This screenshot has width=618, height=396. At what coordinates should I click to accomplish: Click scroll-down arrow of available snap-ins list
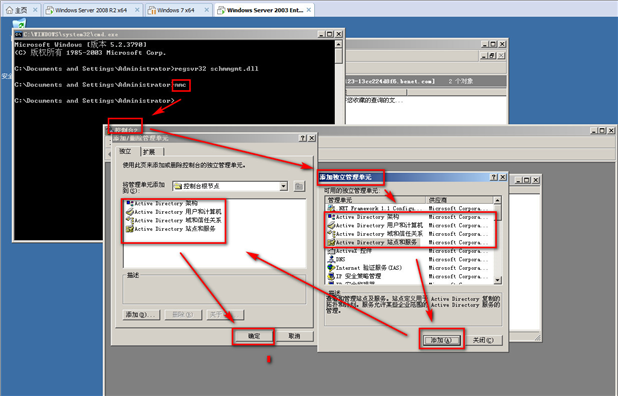coord(497,280)
